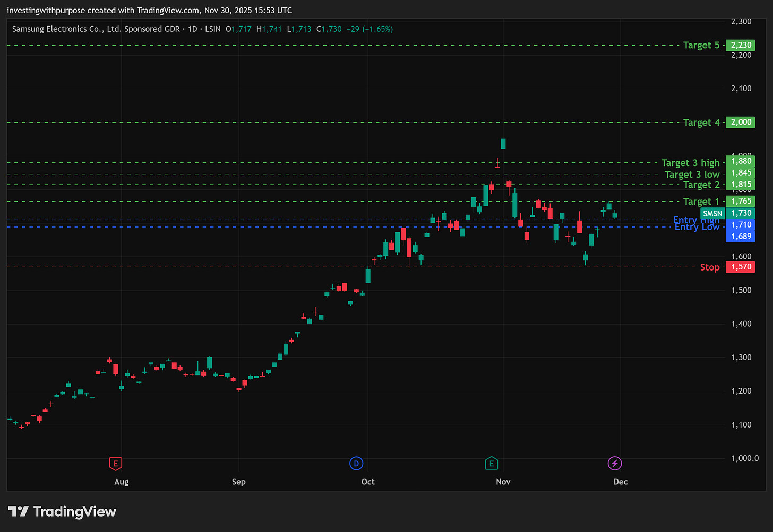Click the 'Target 5' line label
773x532 pixels.
pos(701,45)
